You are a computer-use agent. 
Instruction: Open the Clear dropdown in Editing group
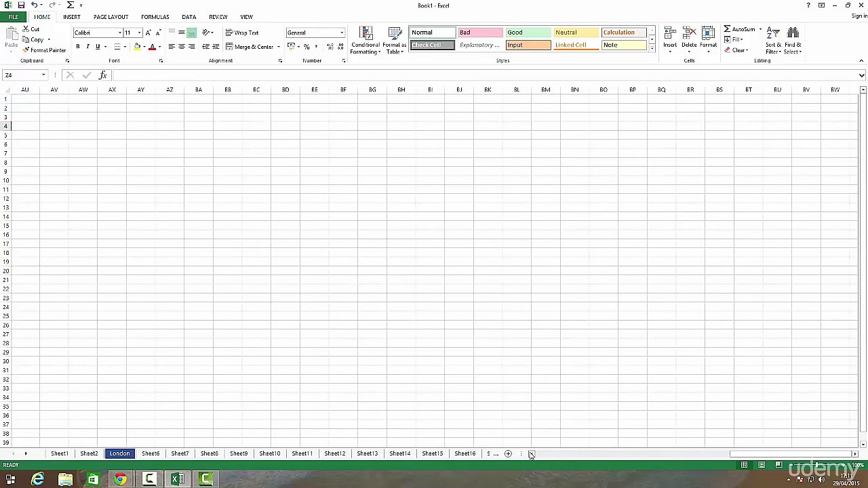point(736,50)
